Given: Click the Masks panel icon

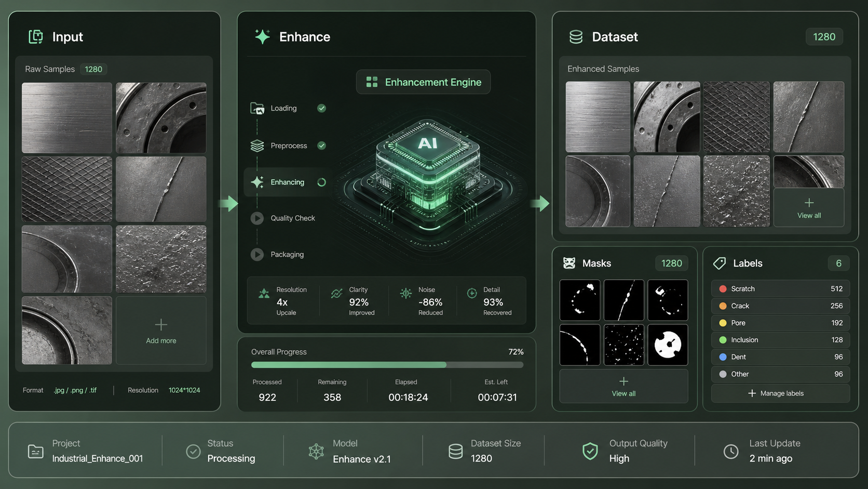Looking at the screenshot, I should coord(569,263).
